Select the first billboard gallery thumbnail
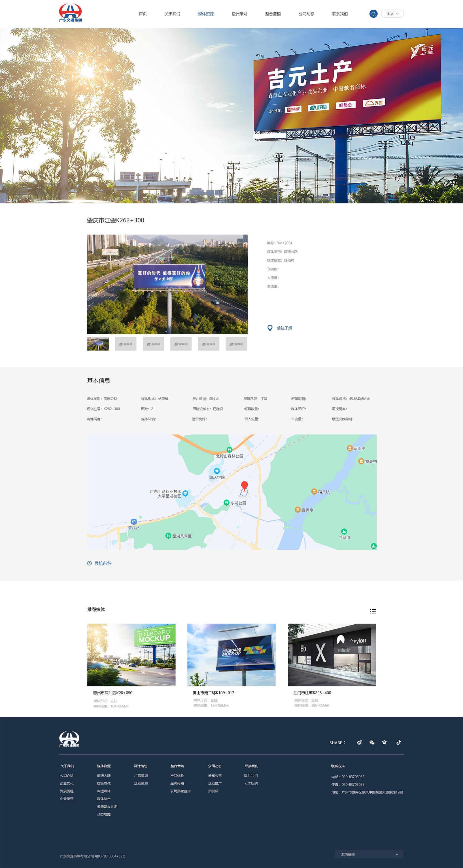This screenshot has height=868, width=463. pos(98,344)
